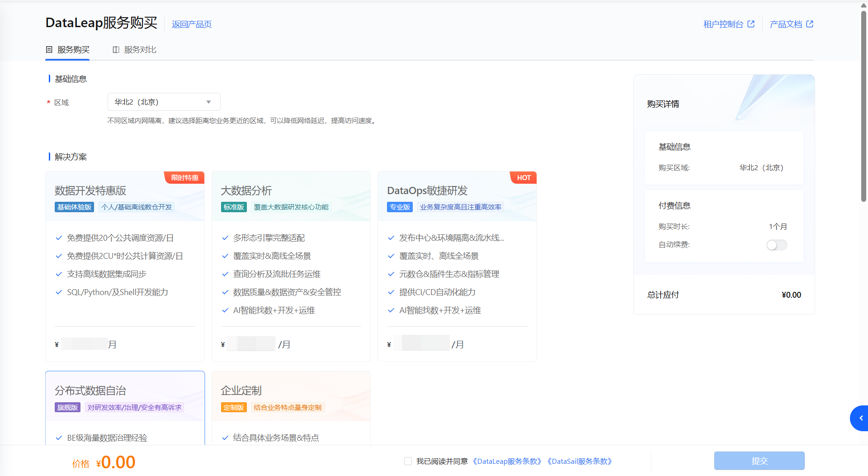This screenshot has height=476, width=868.
Task: Click checkmark beside 元数仓&插件生态&指标管理
Action: coord(391,274)
